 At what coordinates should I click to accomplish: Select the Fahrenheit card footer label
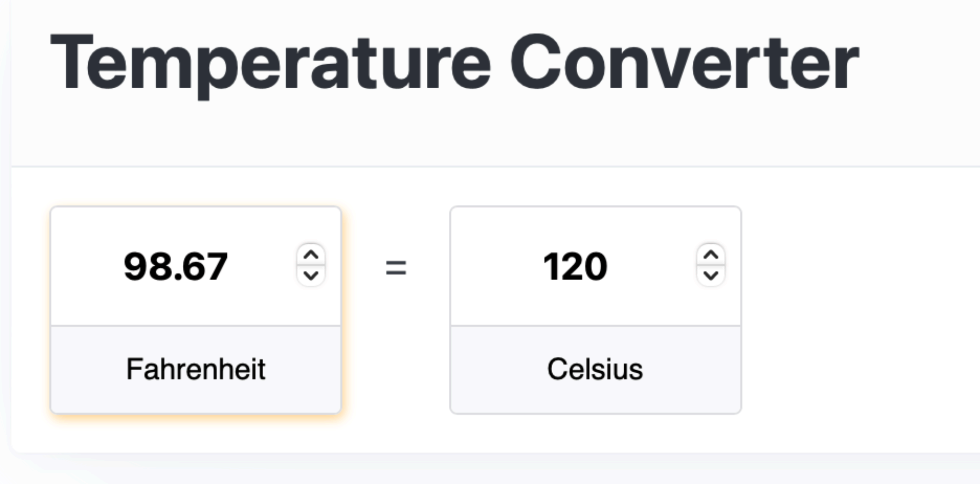(x=196, y=369)
